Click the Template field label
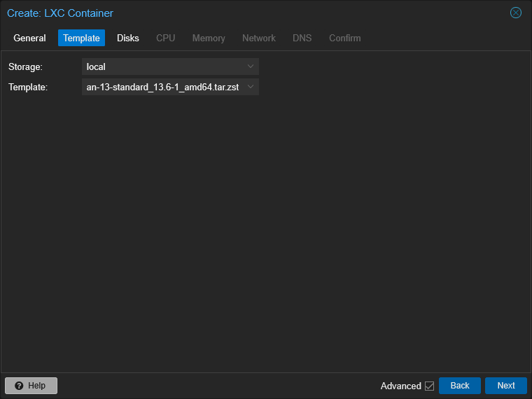Image resolution: width=532 pixels, height=399 pixels. point(28,87)
